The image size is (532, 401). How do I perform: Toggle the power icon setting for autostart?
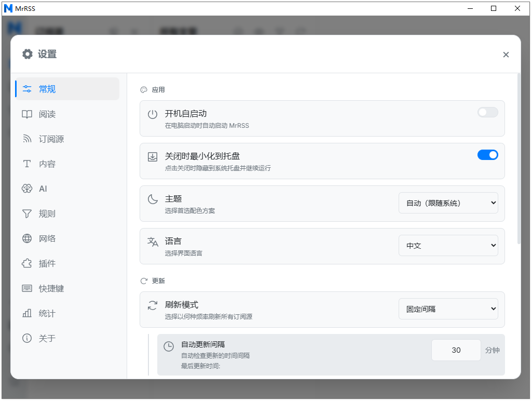[x=152, y=113]
